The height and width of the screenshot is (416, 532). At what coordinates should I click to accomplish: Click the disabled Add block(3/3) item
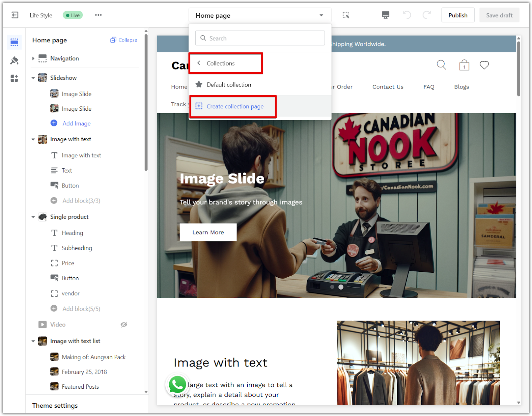click(x=81, y=201)
